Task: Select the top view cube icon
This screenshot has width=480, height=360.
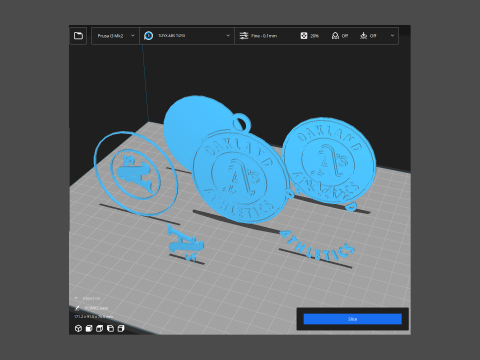Action: click(99, 329)
